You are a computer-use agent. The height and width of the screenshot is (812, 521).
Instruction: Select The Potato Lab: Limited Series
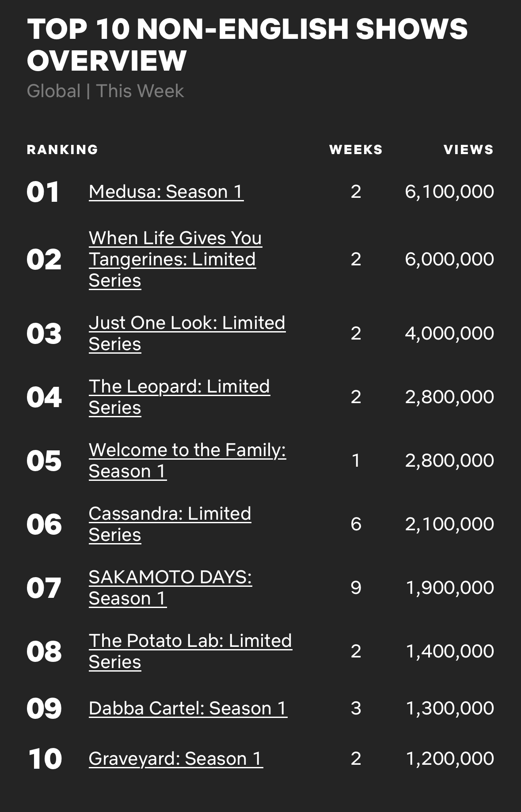point(190,651)
